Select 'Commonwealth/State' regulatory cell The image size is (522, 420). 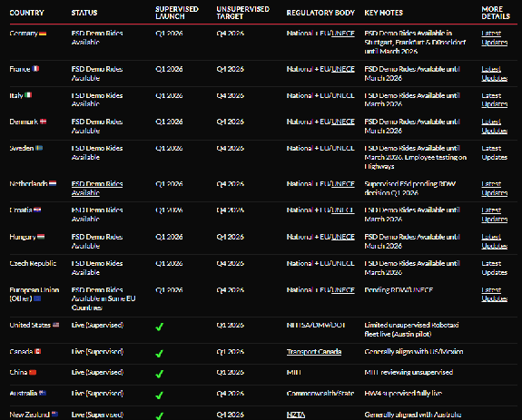(320, 393)
